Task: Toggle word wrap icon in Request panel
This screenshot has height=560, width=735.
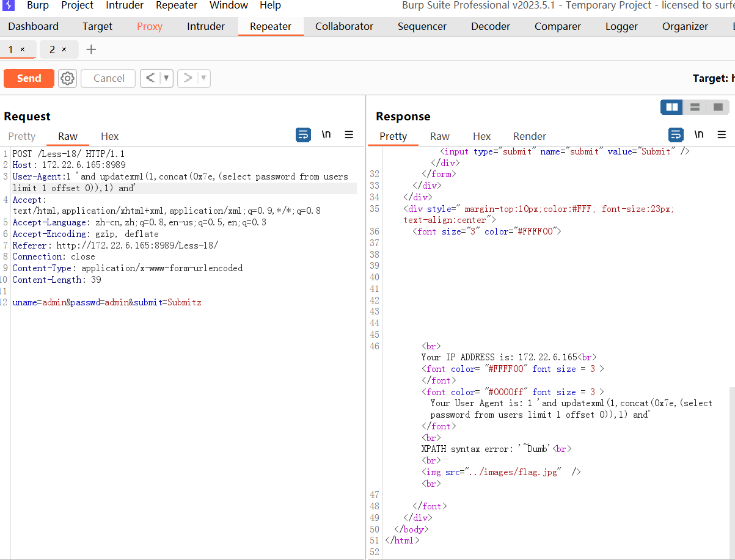Action: (303, 135)
